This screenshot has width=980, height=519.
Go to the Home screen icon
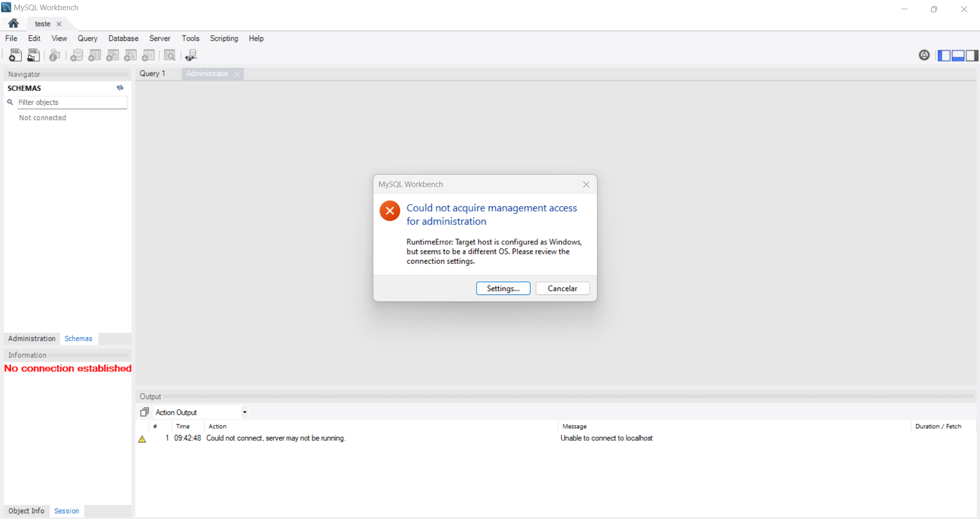coord(13,23)
